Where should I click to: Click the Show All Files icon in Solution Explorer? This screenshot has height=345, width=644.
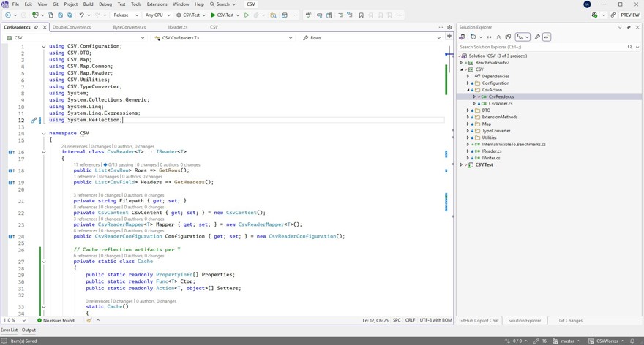(x=509, y=37)
